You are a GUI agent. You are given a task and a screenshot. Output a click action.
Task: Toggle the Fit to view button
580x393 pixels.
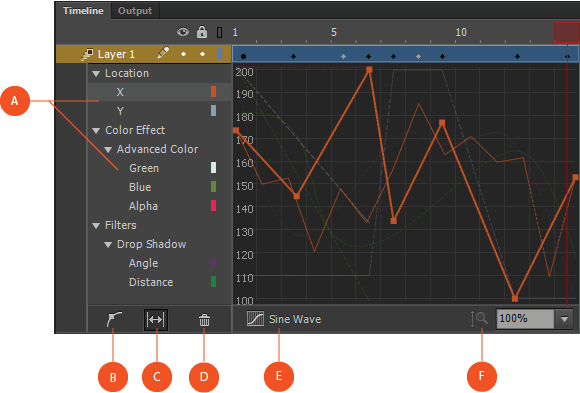(156, 320)
